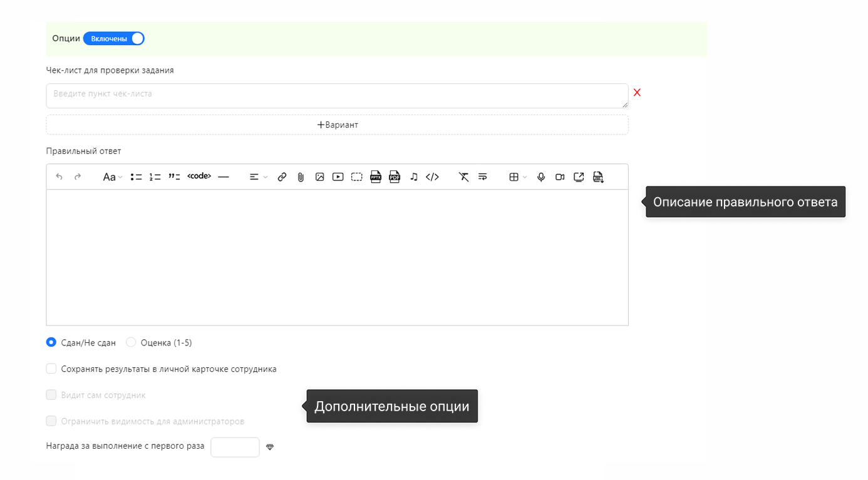This screenshot has width=868, height=480.
Task: Insert a horizontal divider line
Action: pos(224,177)
